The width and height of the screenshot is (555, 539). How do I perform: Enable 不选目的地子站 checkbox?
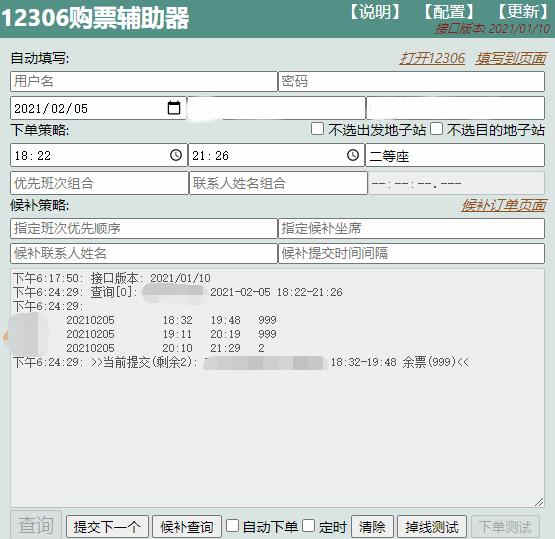(x=436, y=129)
